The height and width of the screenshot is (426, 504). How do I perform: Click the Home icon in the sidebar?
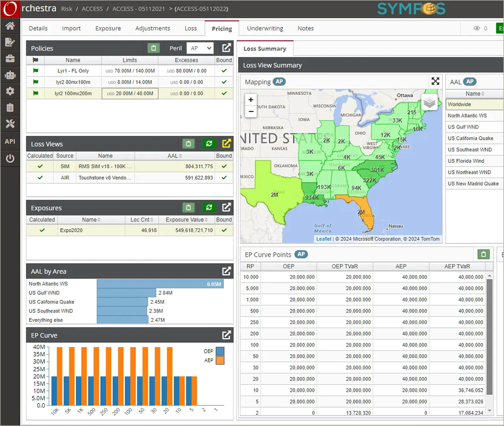[10, 26]
